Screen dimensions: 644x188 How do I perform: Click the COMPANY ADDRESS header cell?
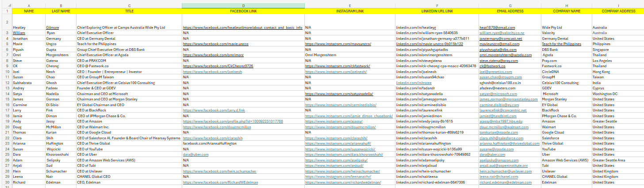(618, 11)
